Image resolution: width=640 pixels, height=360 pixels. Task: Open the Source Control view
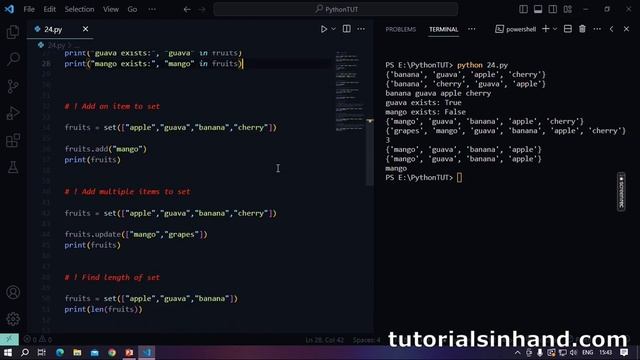pyautogui.click(x=13, y=86)
